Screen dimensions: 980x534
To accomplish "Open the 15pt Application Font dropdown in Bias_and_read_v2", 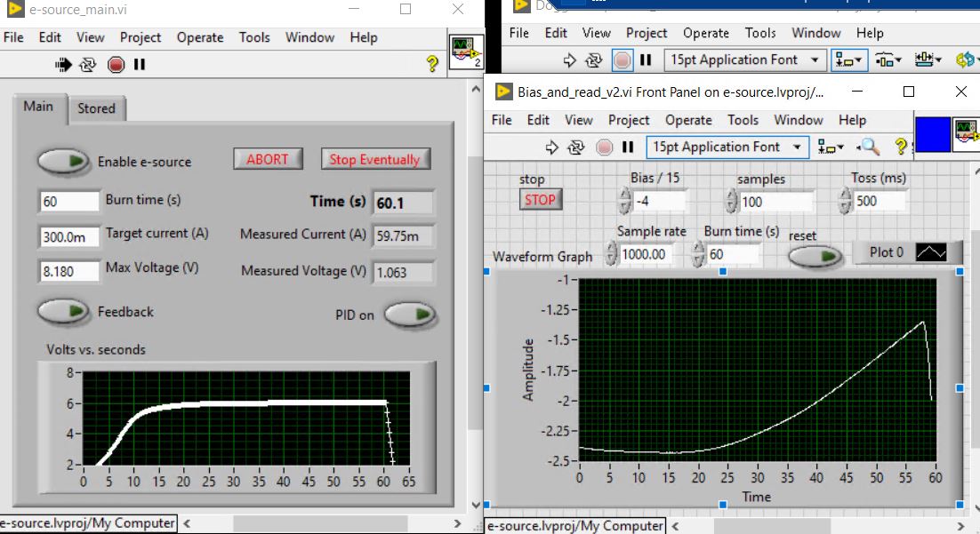I will click(x=727, y=147).
